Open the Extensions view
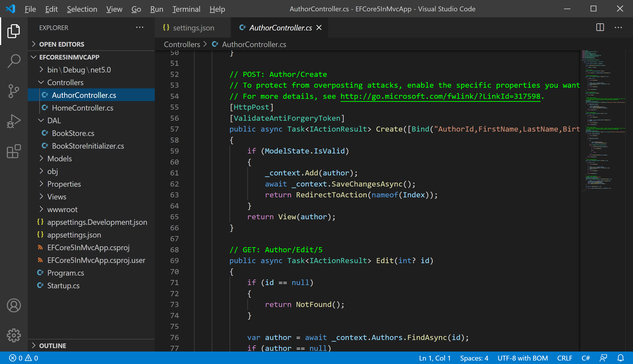633x364 pixels. click(13, 151)
